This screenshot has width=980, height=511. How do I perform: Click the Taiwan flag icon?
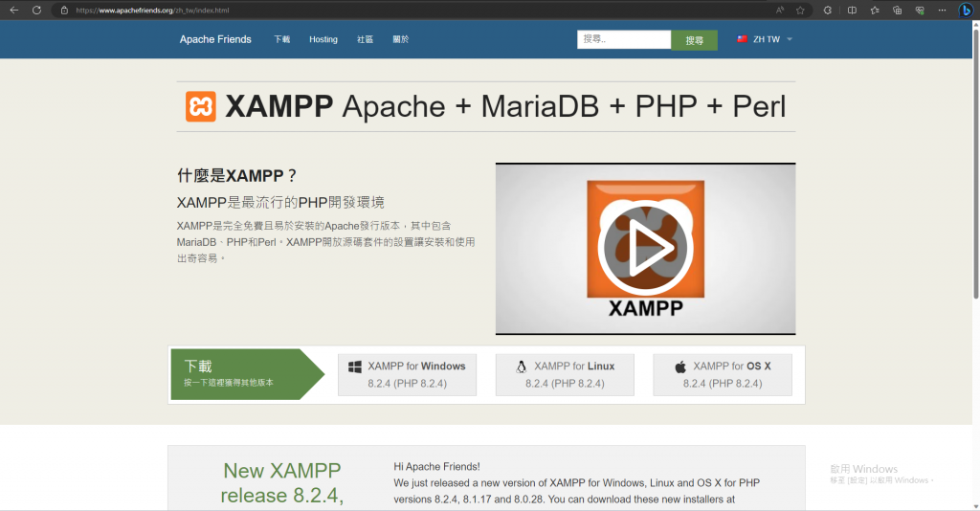tap(742, 38)
